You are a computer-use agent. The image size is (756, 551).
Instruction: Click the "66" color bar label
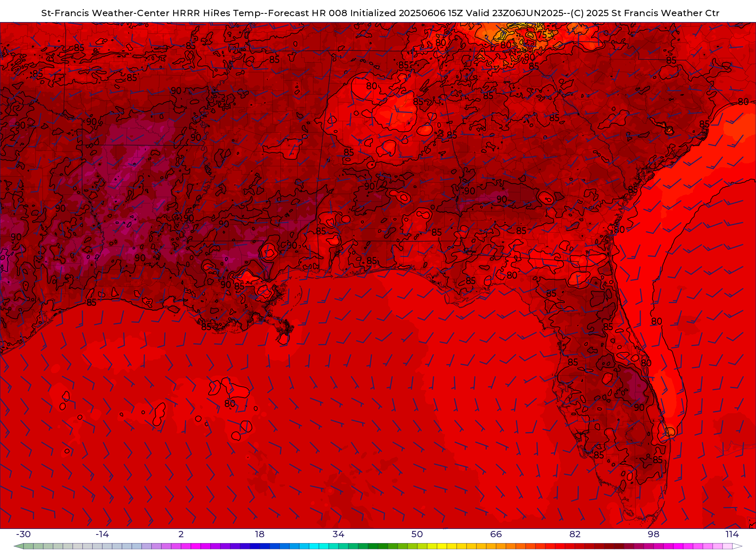(496, 534)
